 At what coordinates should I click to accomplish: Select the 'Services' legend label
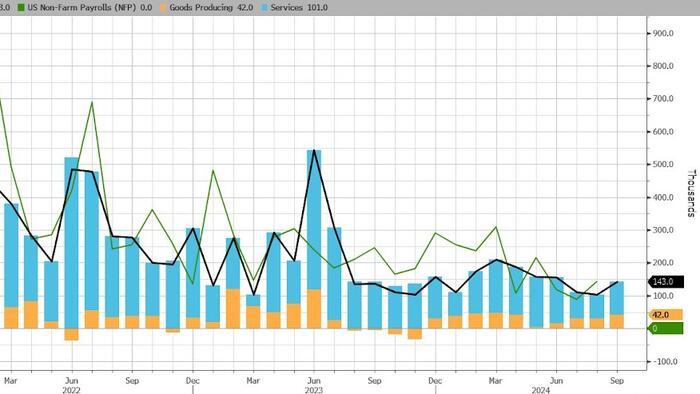(287, 8)
